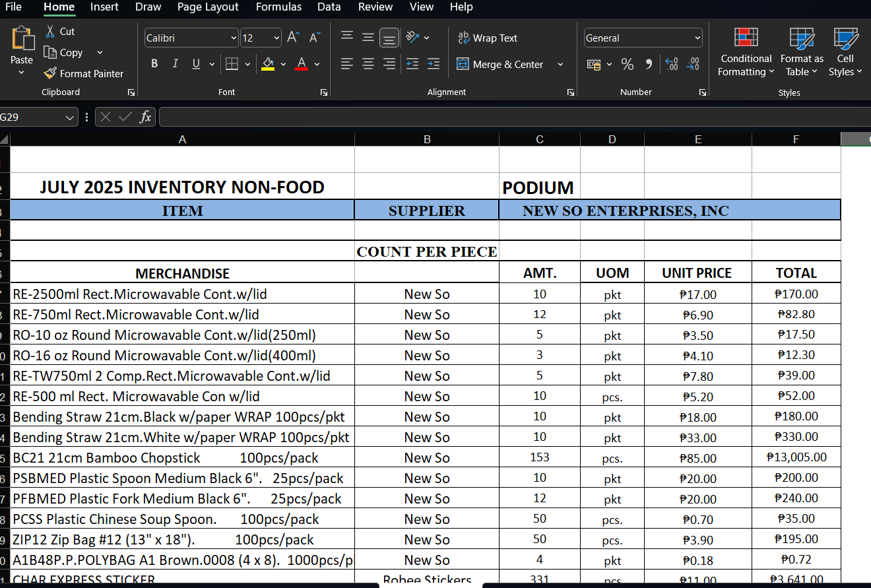
Task: Apply the Borders icon
Action: (232, 64)
